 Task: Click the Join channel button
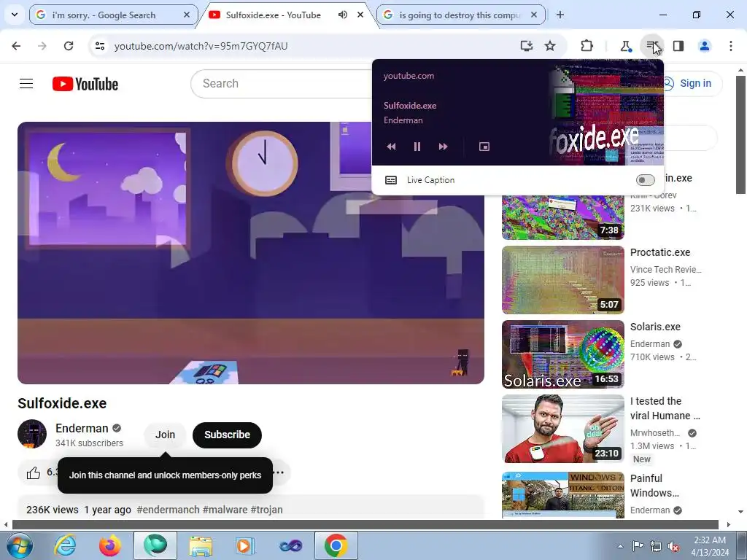pos(165,435)
